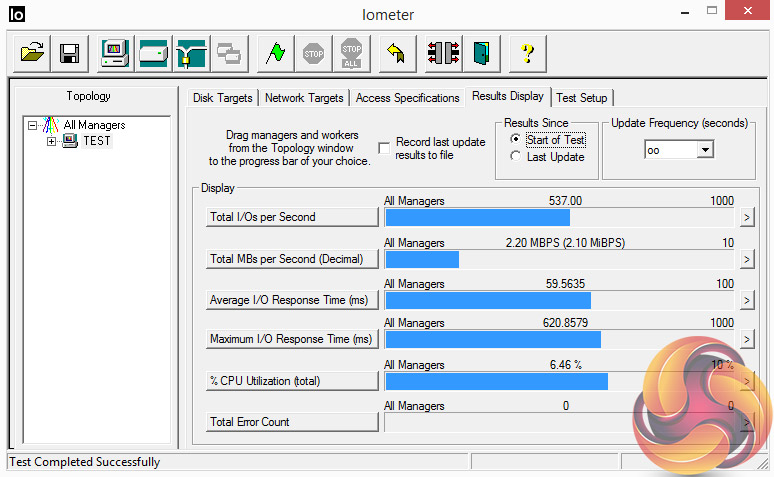Open arrow menu for Total MBs per Second
Screen dimensions: 774x477
pos(747,259)
